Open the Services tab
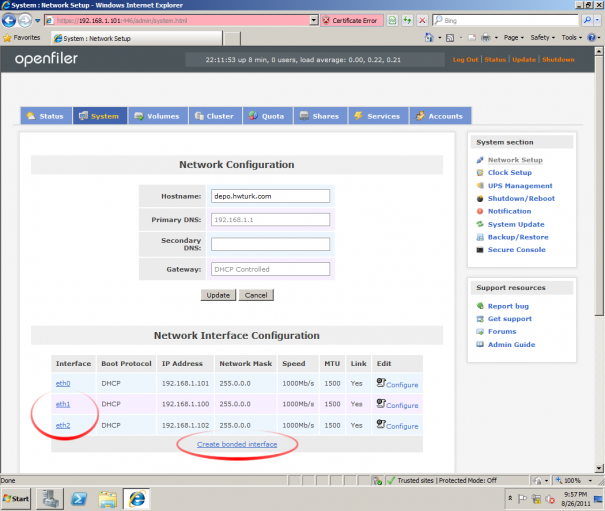 (x=378, y=116)
